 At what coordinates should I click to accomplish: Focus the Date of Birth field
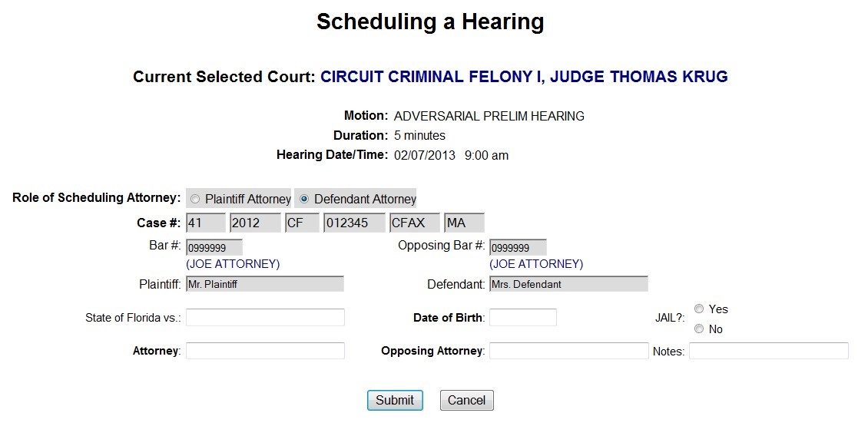tap(522, 318)
